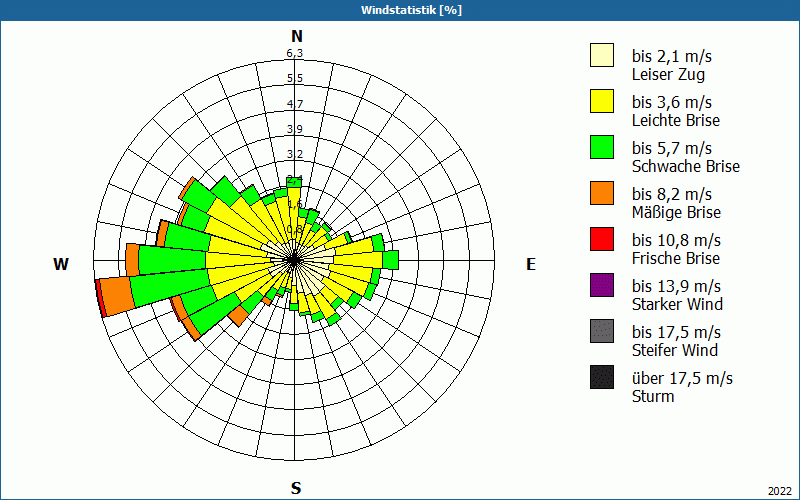The width and height of the screenshot is (800, 500).
Task: Choose the purple Starker Wind legend swatch
Action: coord(601,285)
